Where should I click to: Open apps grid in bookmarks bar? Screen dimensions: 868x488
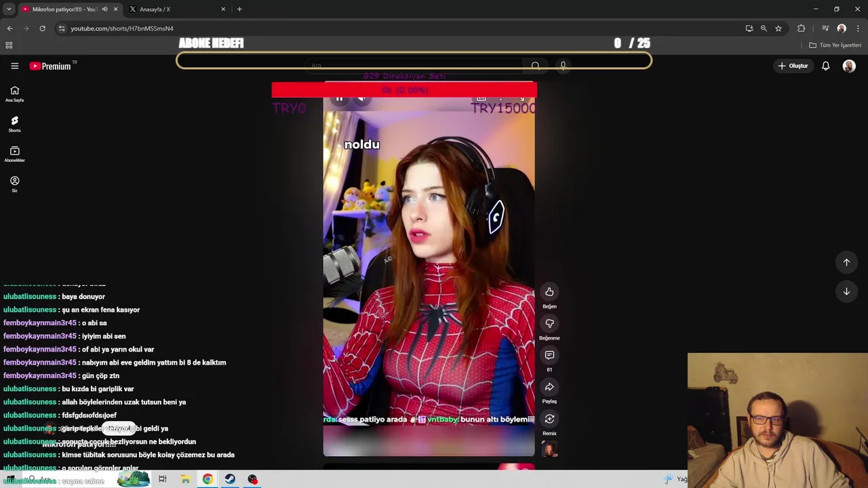tap(9, 45)
